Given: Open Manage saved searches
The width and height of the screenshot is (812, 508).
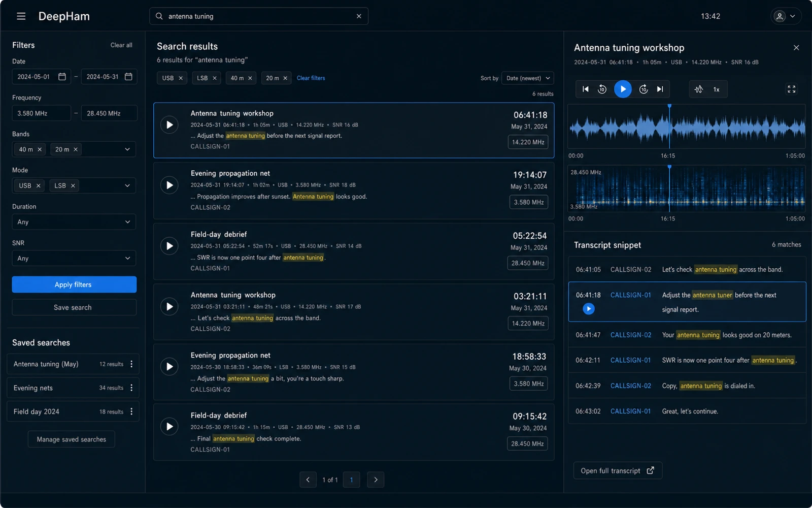Looking at the screenshot, I should tap(72, 439).
